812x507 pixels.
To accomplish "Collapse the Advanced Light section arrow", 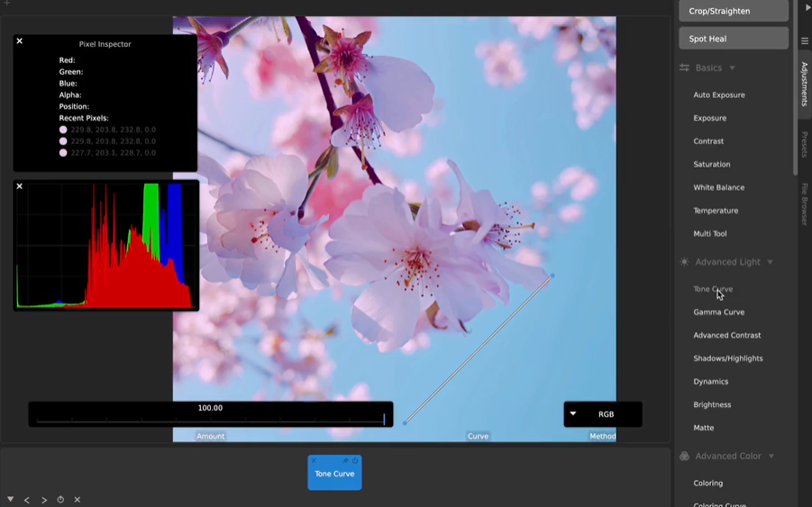I will [x=770, y=262].
